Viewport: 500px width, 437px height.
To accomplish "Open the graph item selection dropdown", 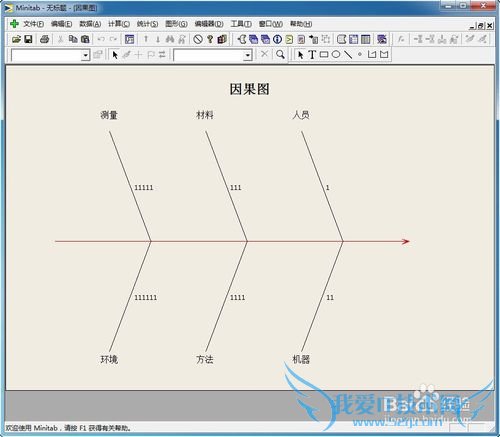I will tap(86, 55).
